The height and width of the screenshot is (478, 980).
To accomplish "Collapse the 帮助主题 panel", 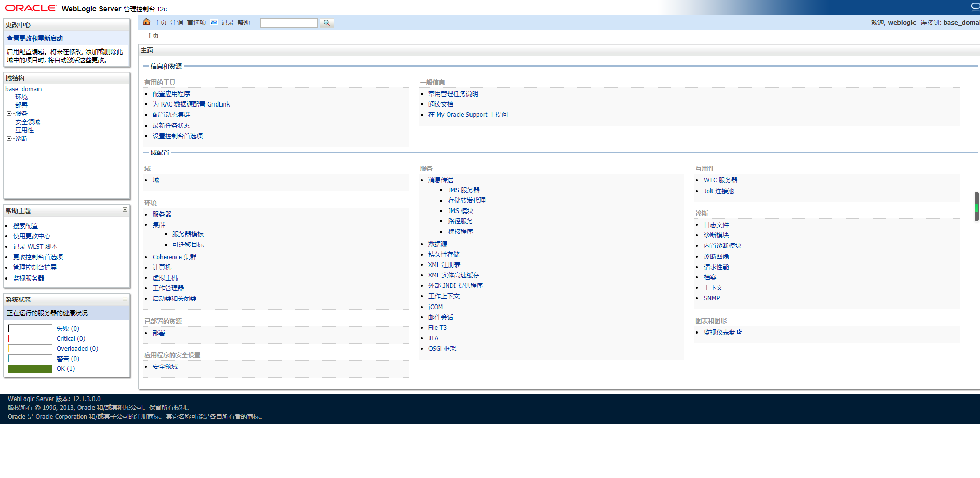I will (125, 210).
